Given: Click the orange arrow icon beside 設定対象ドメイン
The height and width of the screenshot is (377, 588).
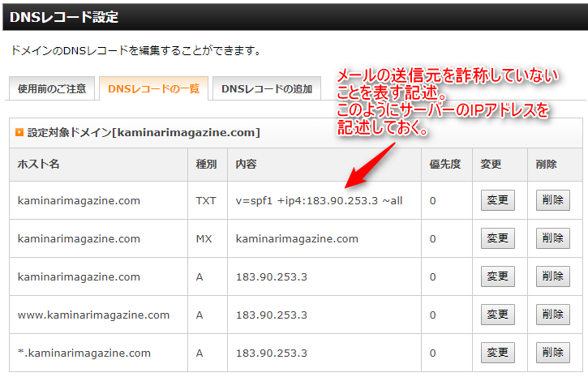Looking at the screenshot, I should click(19, 132).
